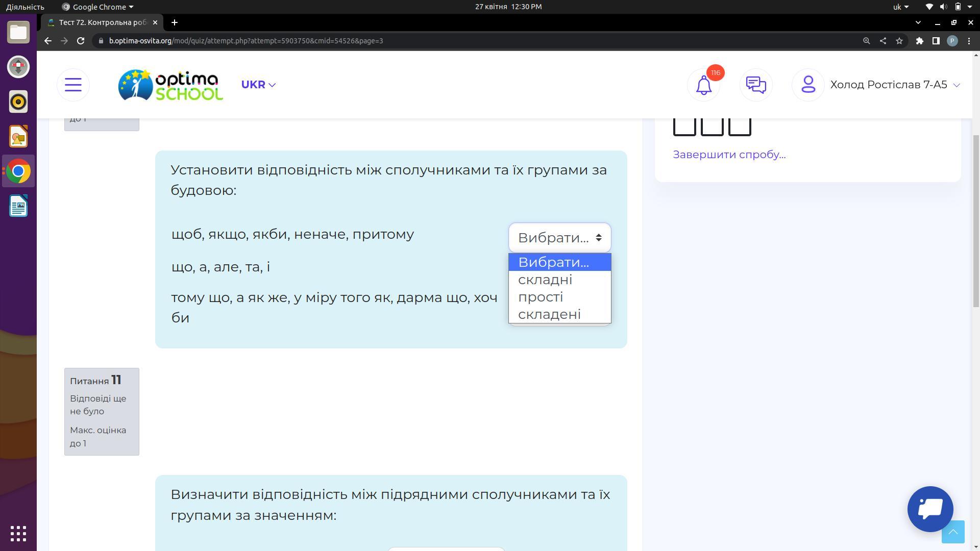Viewport: 980px width, 551px height.
Task: Click the 'Завершити спробу...' link
Action: tap(729, 155)
